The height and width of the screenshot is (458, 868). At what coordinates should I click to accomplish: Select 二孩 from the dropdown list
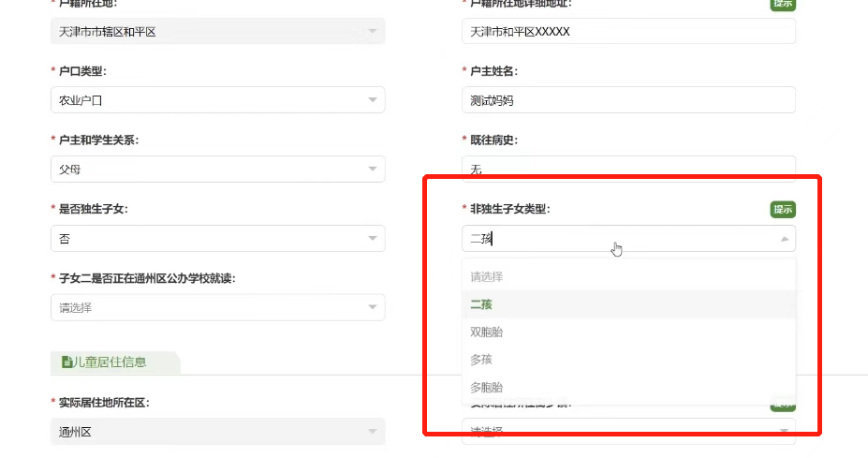tap(481, 304)
